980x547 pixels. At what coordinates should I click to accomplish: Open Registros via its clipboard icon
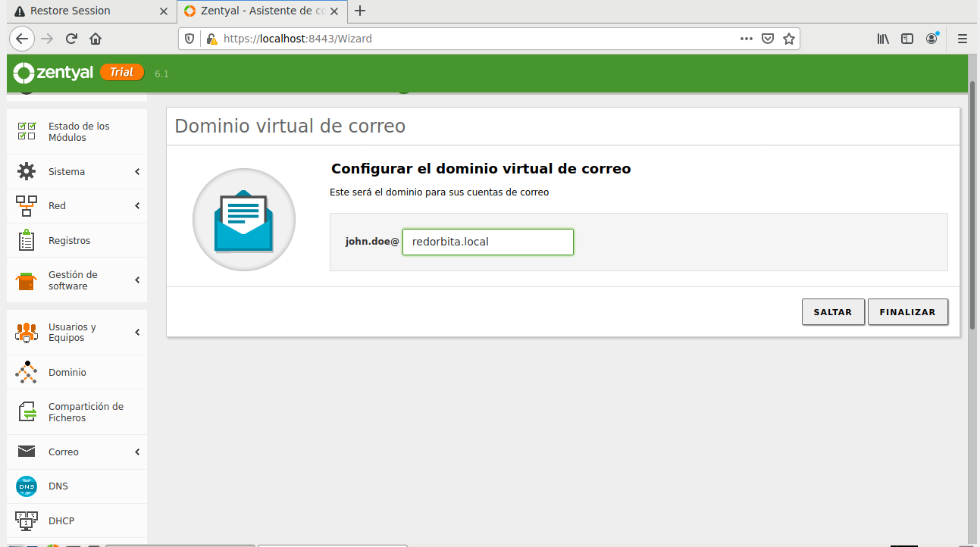(27, 241)
